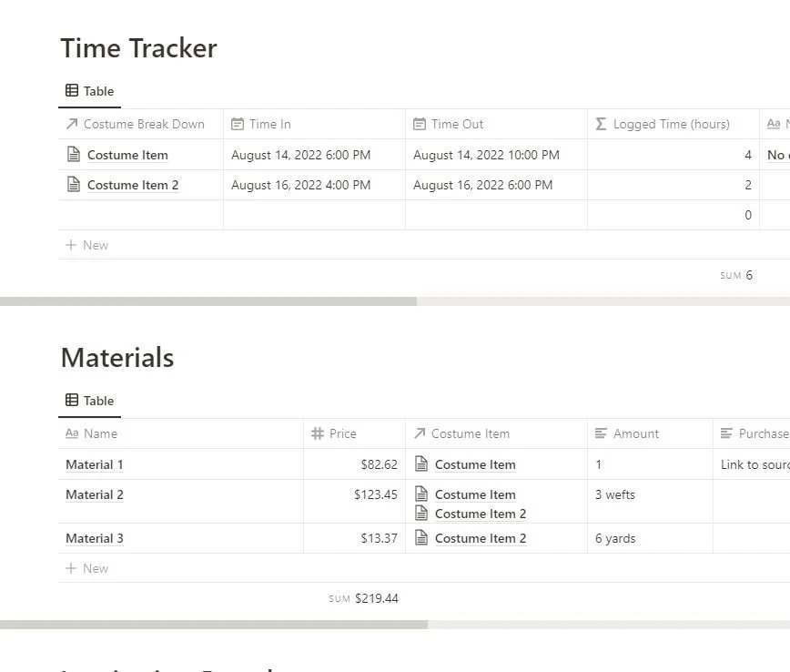The image size is (790, 672).
Task: Open the Material 3 page
Action: click(x=95, y=538)
